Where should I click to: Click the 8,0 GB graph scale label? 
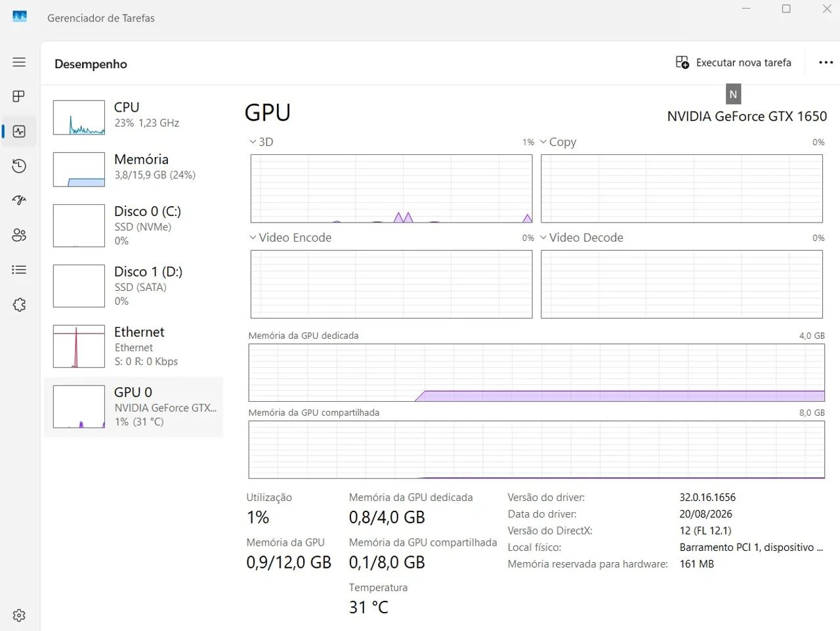pos(812,412)
